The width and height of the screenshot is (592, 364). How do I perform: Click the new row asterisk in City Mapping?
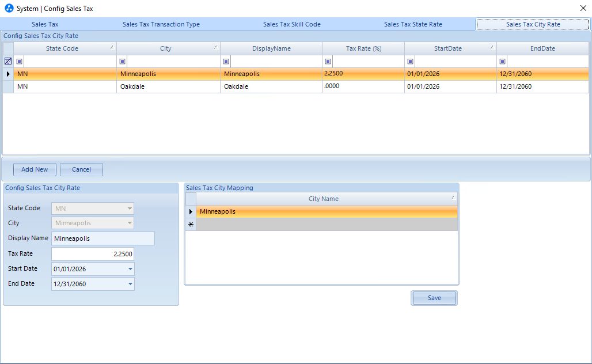[x=191, y=224]
